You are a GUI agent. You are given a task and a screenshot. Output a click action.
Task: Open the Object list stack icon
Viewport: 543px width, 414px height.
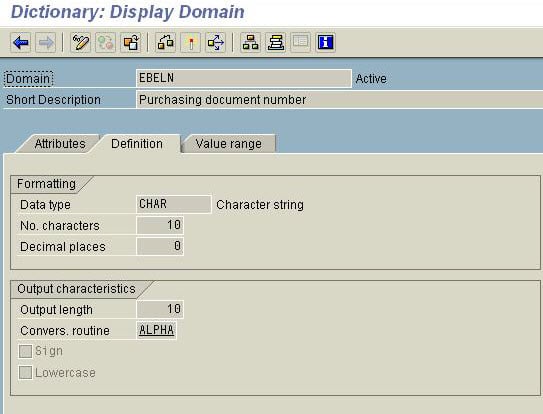pyautogui.click(x=276, y=43)
